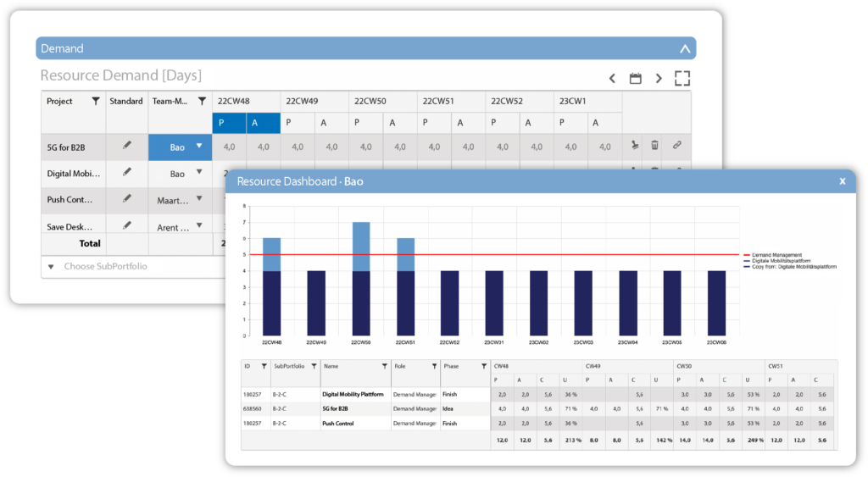This screenshot has height=477, width=868.
Task: Click edit pencil for 5G for B2B
Action: [127, 146]
